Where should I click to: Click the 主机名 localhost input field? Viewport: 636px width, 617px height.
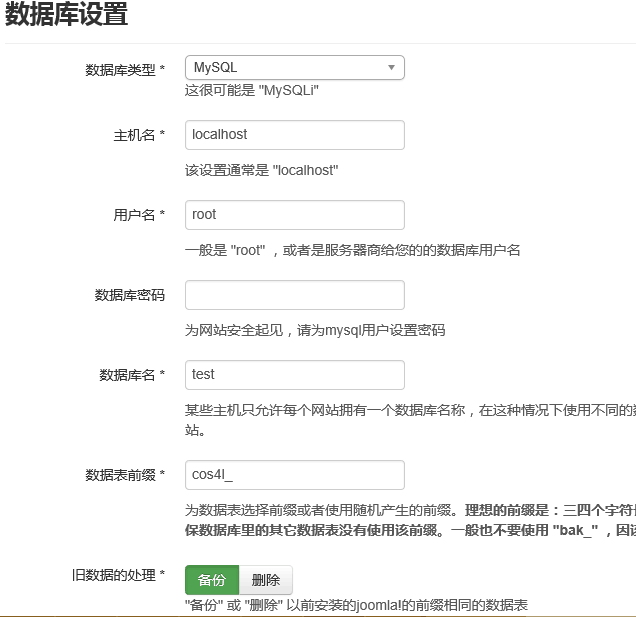click(x=294, y=135)
